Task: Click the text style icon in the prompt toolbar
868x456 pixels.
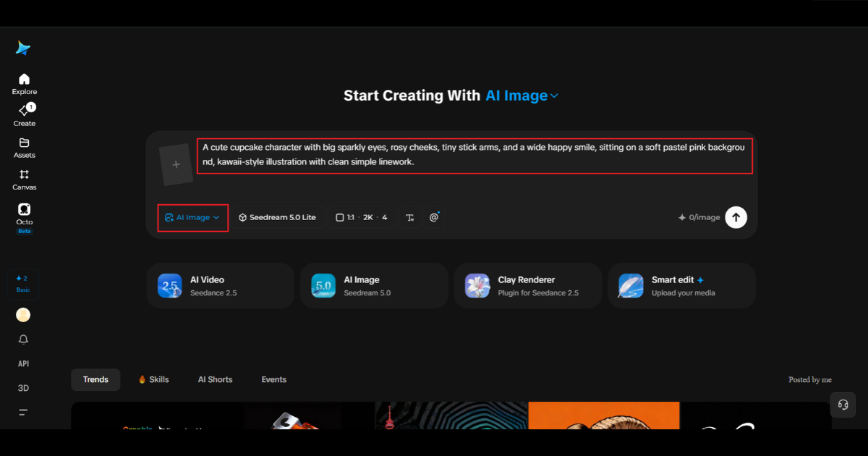Action: pos(410,217)
